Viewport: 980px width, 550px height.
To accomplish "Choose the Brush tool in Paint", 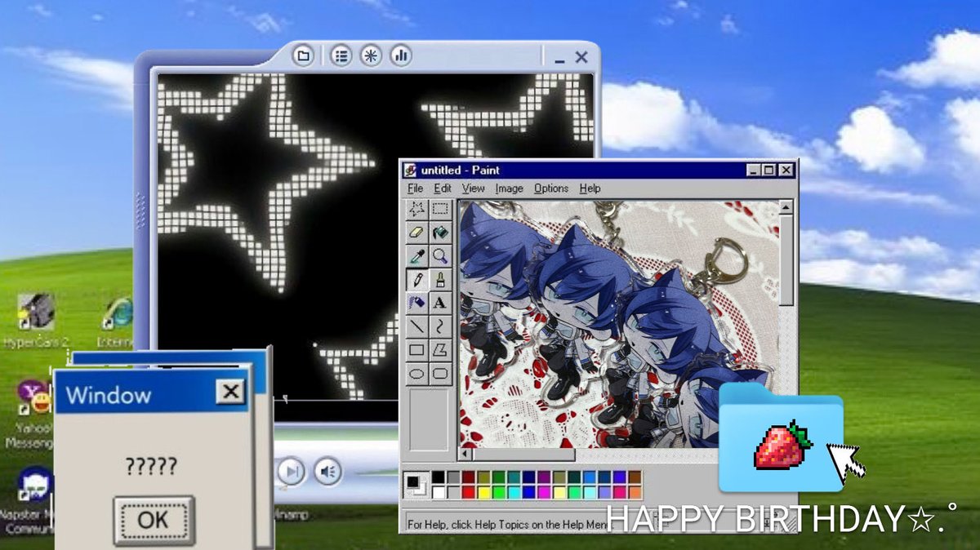I will (440, 280).
